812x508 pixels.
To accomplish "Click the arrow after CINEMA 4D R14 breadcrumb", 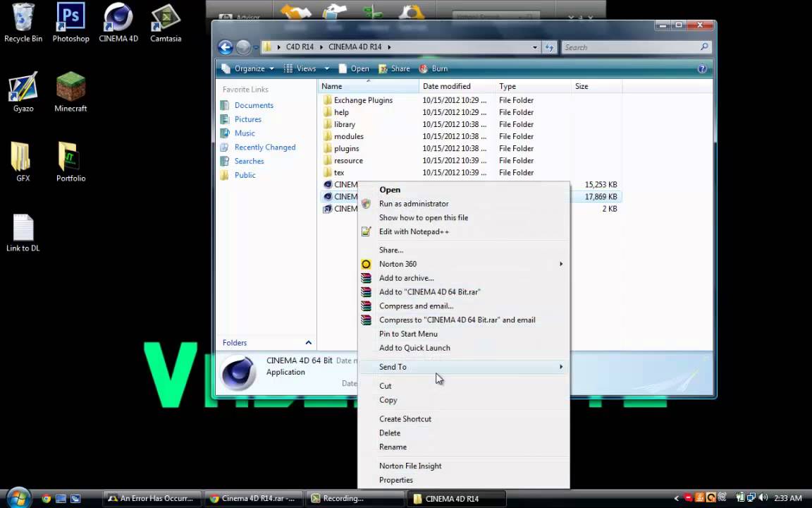I will coord(389,47).
